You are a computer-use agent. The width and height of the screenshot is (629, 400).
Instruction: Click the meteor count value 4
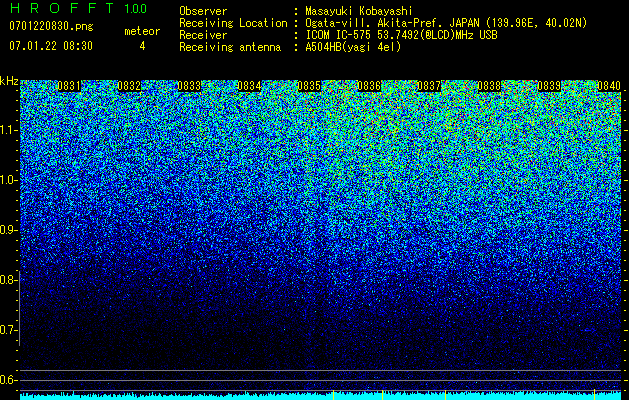pos(142,46)
